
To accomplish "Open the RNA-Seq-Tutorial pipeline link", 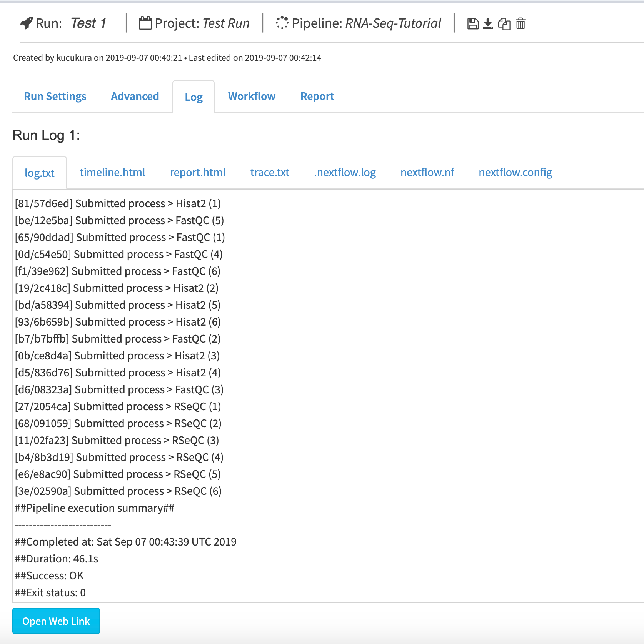I will click(x=393, y=23).
